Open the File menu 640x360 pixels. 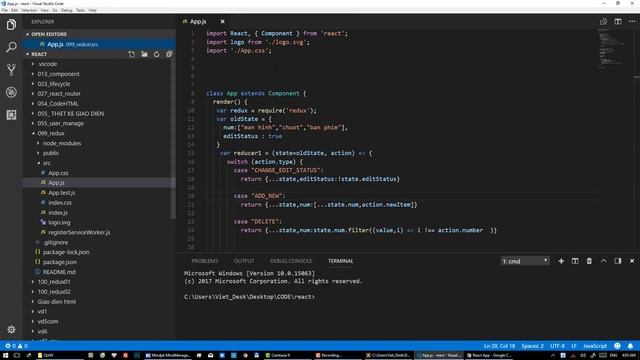click(5, 10)
